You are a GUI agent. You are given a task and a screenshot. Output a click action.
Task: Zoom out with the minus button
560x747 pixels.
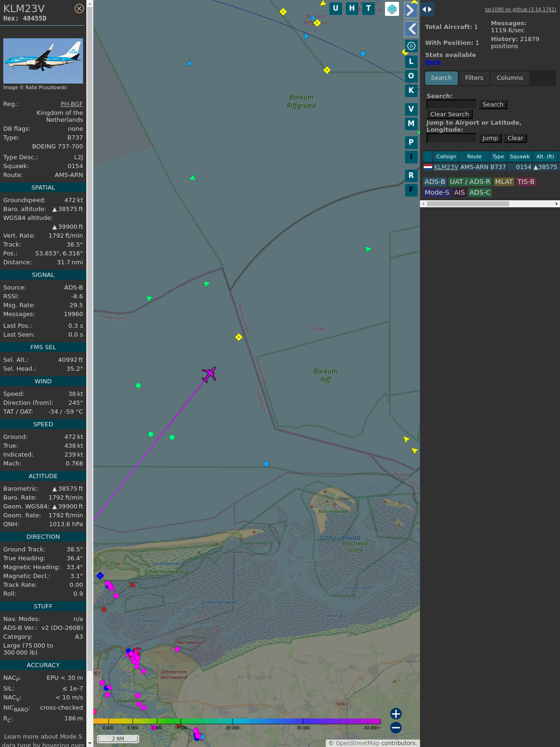pyautogui.click(x=396, y=727)
